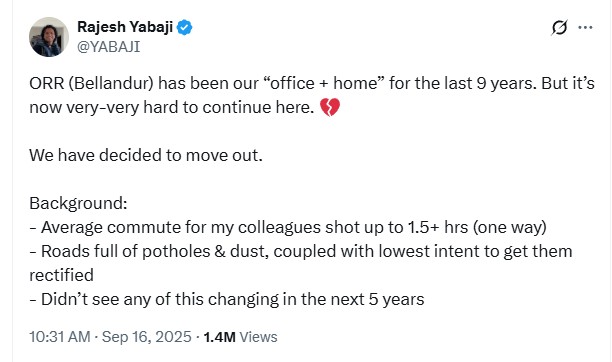Open the Grok explain-post icon

(559, 27)
